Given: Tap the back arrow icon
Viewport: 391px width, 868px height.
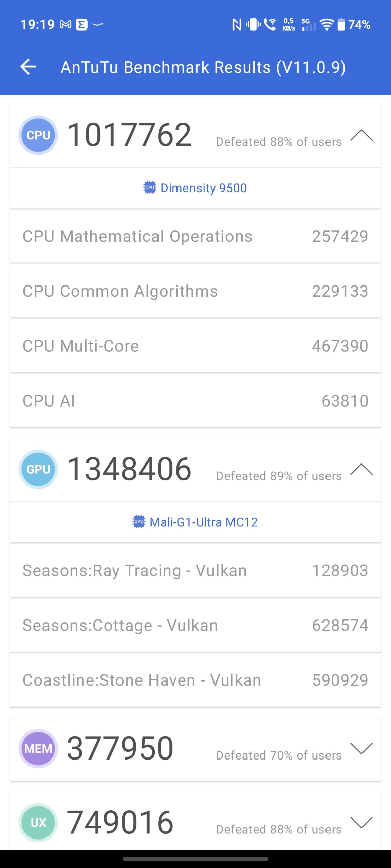Looking at the screenshot, I should click(29, 66).
